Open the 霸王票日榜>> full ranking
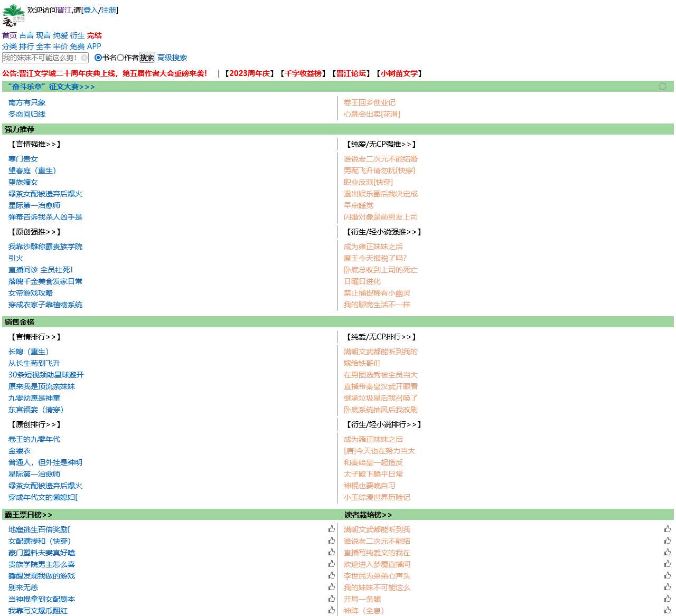The height and width of the screenshot is (616, 676). tap(29, 515)
